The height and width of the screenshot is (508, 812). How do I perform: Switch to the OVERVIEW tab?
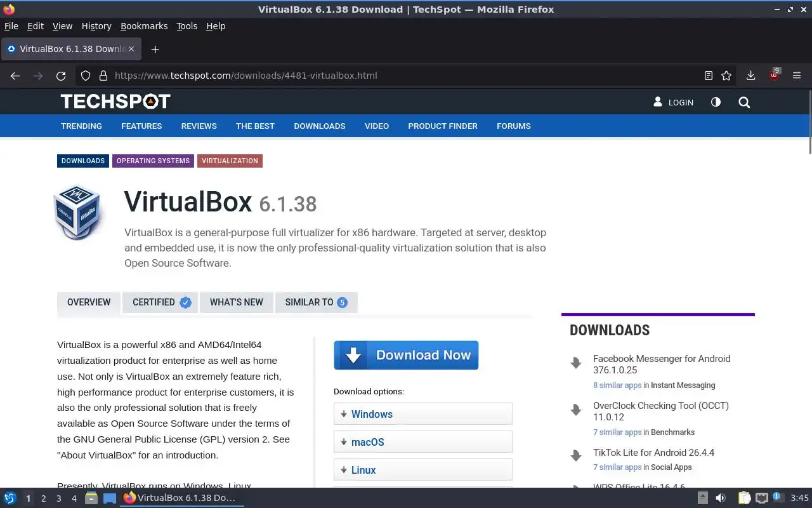89,302
